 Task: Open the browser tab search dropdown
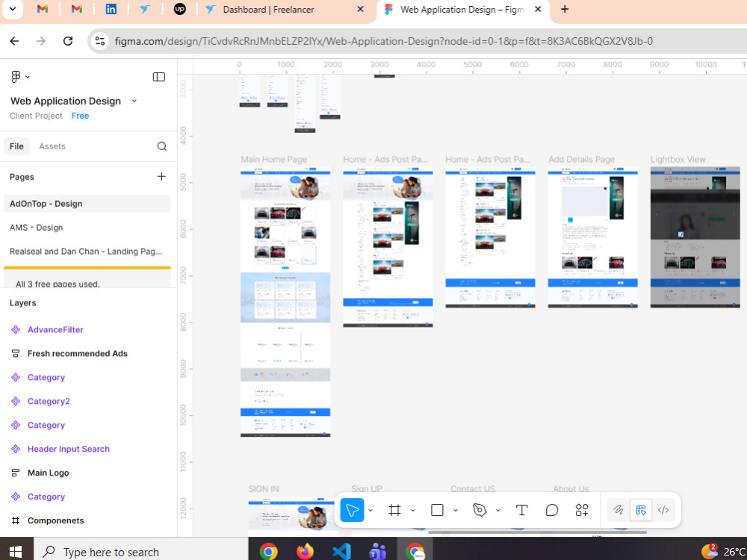click(x=13, y=9)
